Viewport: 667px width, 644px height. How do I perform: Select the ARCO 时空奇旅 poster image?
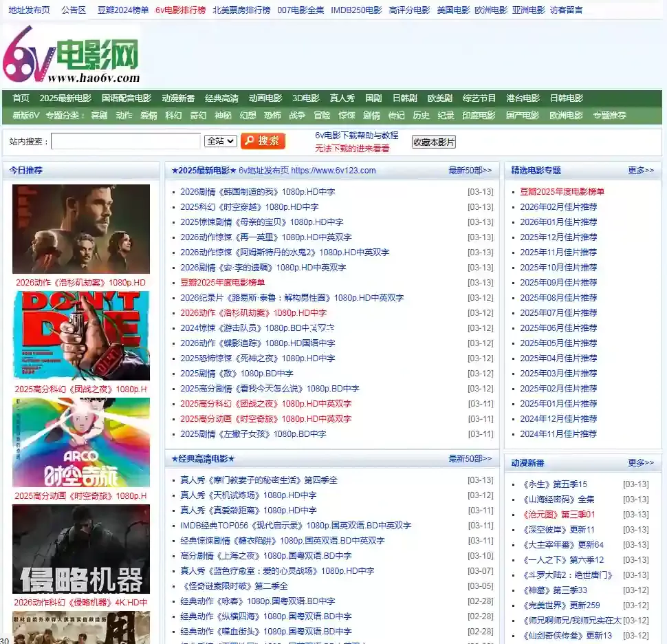[81, 442]
